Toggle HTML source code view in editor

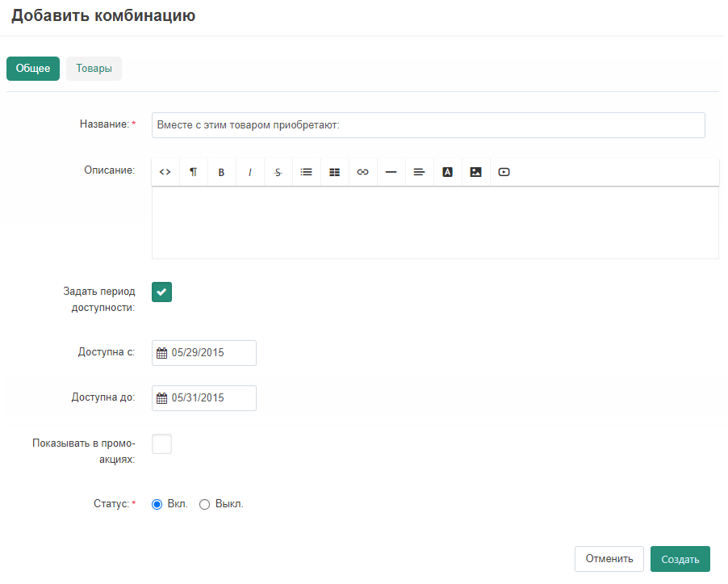coord(165,172)
